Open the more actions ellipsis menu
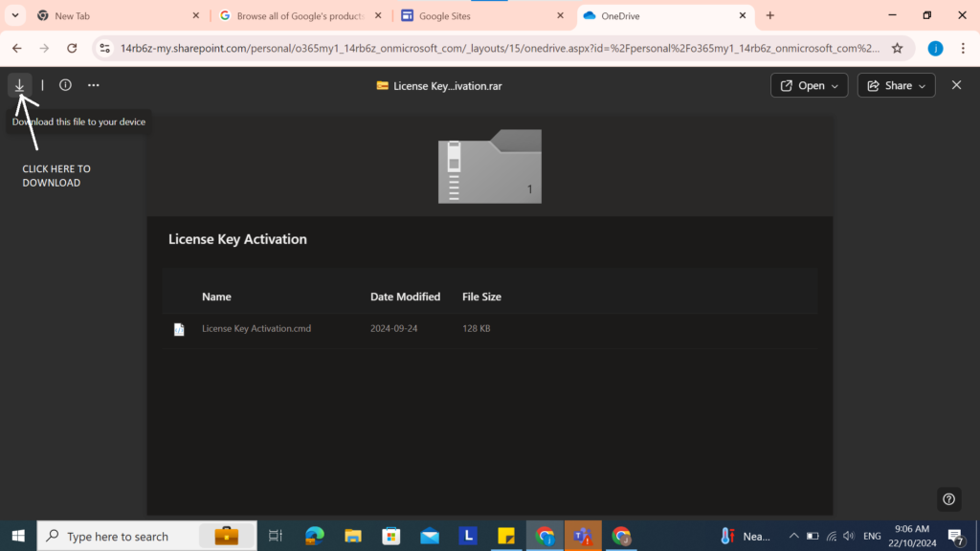This screenshot has width=980, height=551. pyautogui.click(x=93, y=85)
